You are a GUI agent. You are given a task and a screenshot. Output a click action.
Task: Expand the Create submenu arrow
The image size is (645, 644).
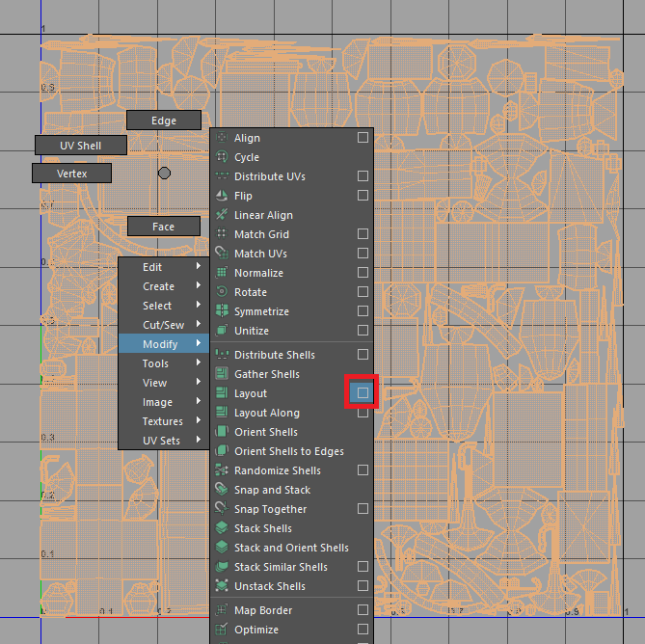(x=199, y=285)
